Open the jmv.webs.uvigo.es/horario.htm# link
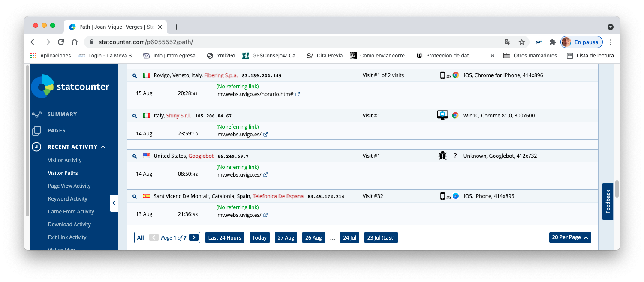This screenshot has width=644, height=282. pyautogui.click(x=255, y=94)
